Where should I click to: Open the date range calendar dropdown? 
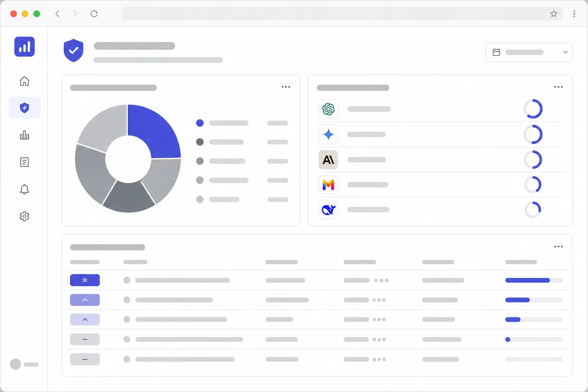click(529, 52)
